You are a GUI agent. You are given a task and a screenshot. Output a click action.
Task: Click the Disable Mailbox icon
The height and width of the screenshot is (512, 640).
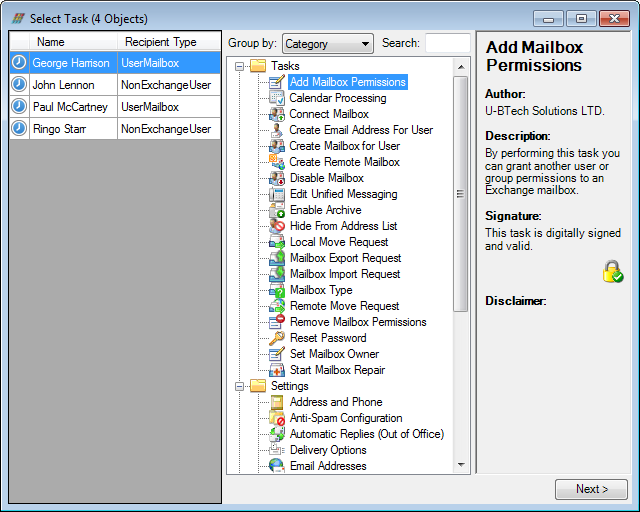pos(277,178)
